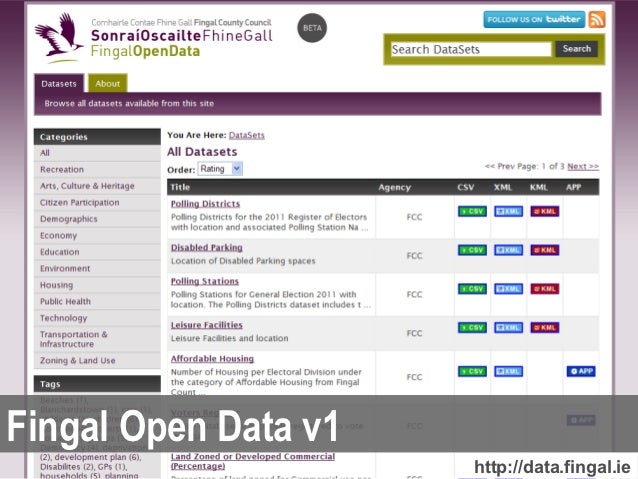Select the Citizen Participation category
638x479 pixels.
point(97,202)
